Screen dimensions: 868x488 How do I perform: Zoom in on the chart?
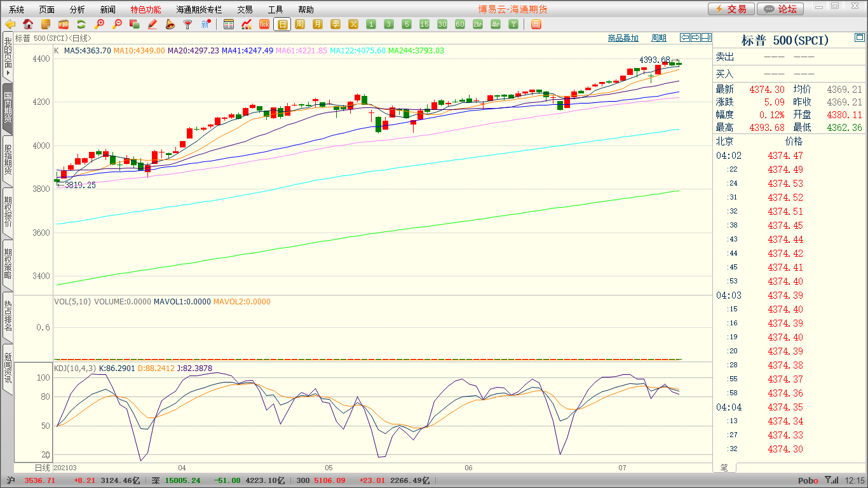coord(99,24)
